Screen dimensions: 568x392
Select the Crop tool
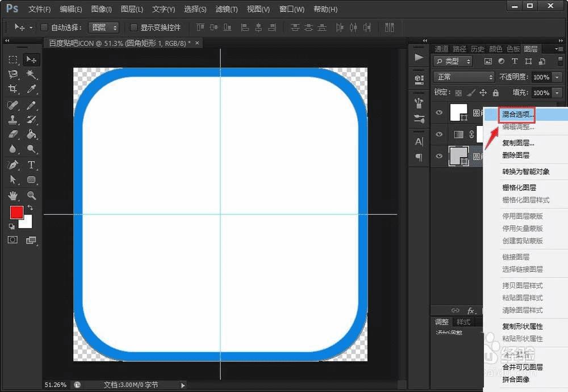coord(13,89)
